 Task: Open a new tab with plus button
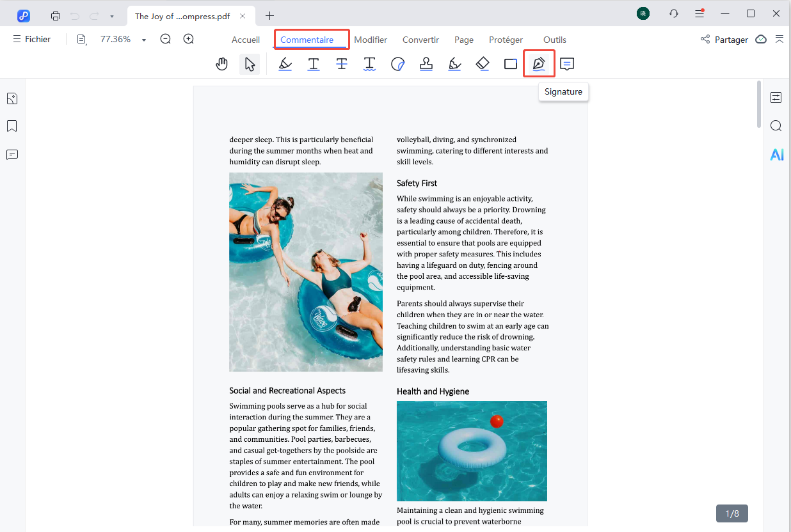(x=269, y=16)
